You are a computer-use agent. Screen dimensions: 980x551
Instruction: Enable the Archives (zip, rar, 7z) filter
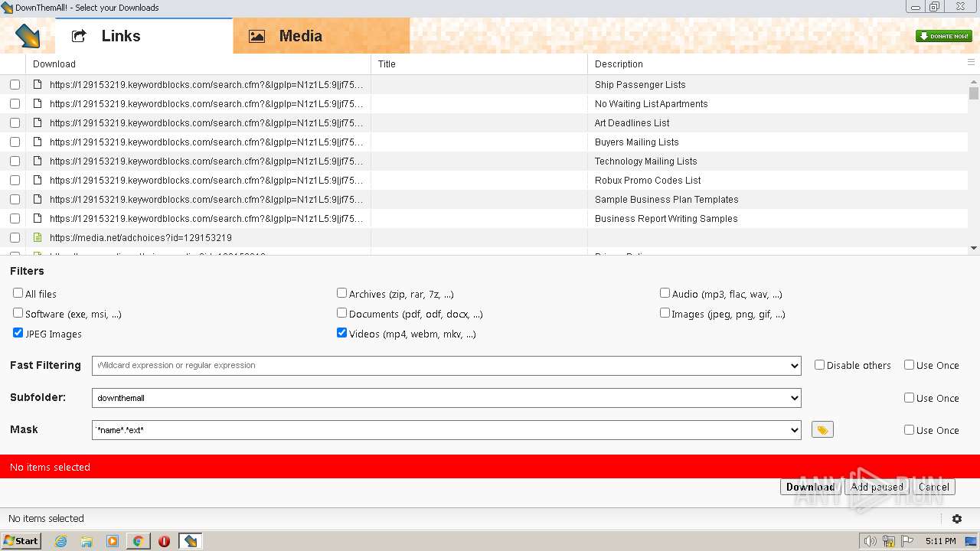point(341,293)
